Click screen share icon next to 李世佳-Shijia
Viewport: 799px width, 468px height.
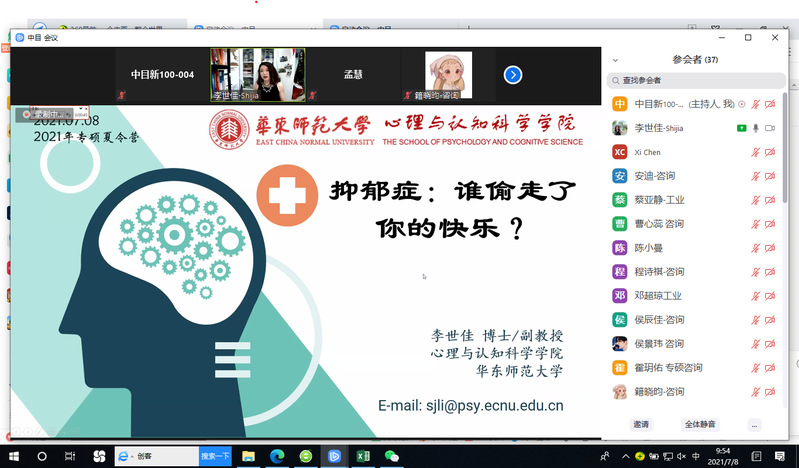[x=741, y=128]
